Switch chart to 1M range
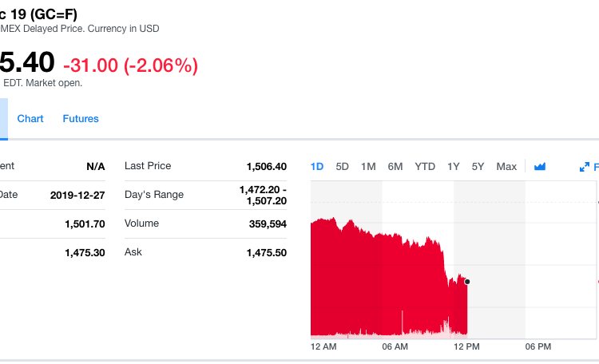 point(368,167)
